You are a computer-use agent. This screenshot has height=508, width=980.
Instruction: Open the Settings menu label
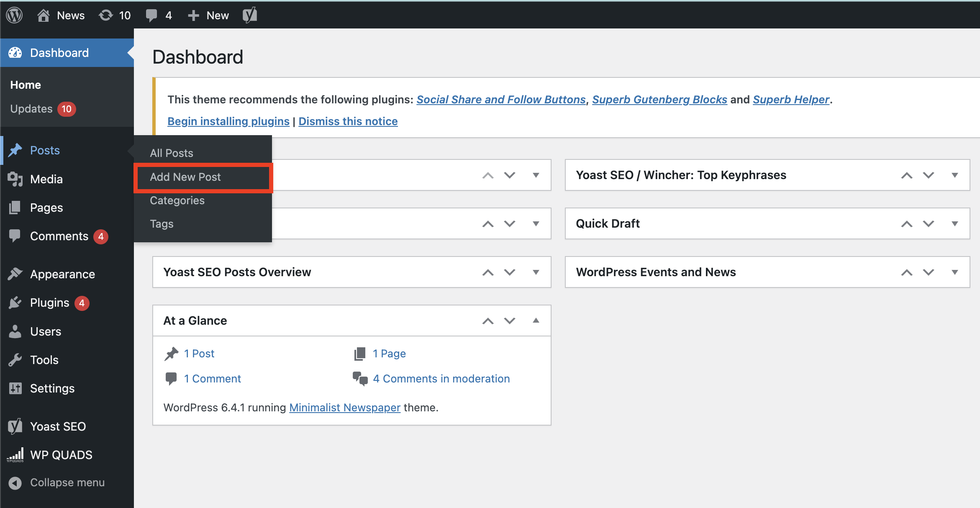pos(52,388)
